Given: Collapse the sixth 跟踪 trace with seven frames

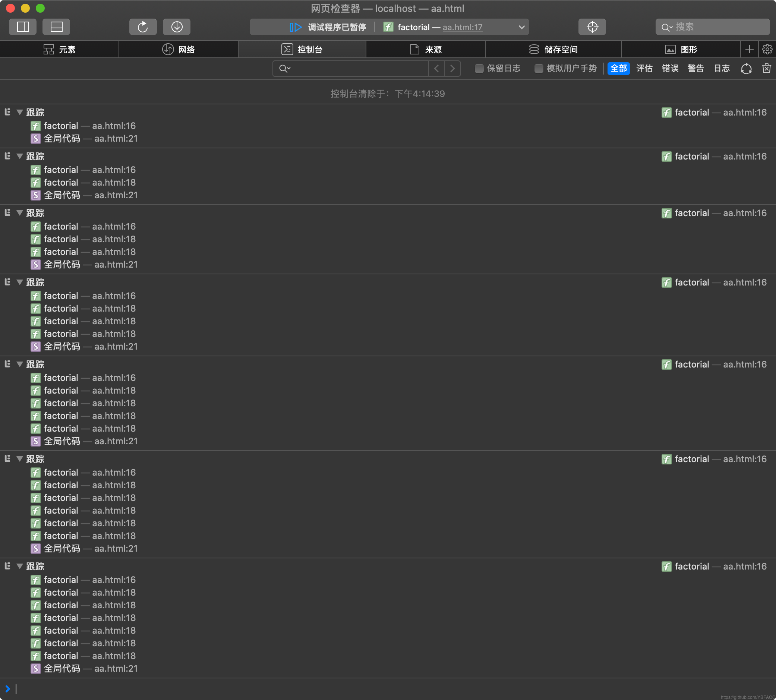Looking at the screenshot, I should click(x=20, y=458).
